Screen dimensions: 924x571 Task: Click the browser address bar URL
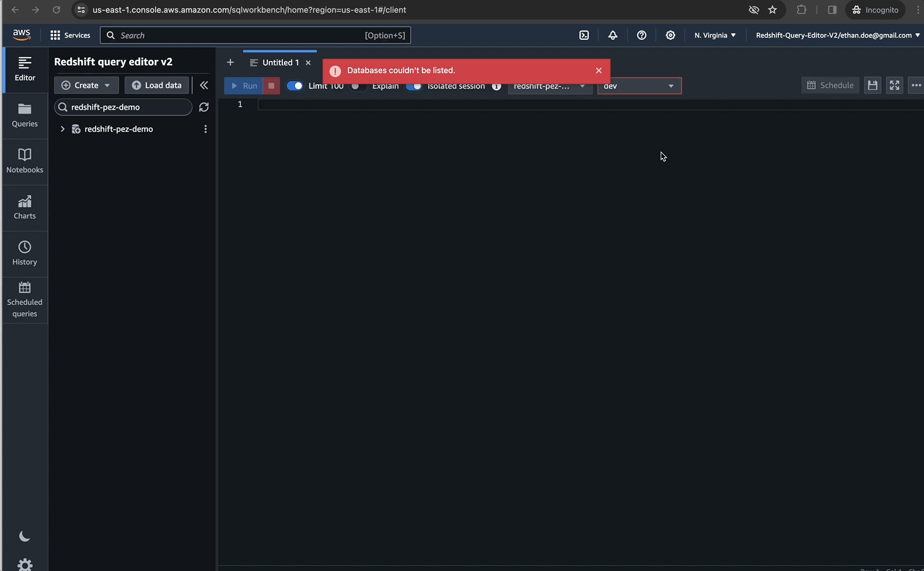click(x=249, y=10)
